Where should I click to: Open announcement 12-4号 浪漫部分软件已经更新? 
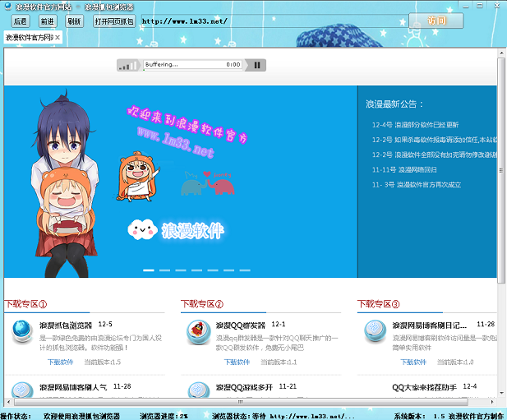point(415,125)
